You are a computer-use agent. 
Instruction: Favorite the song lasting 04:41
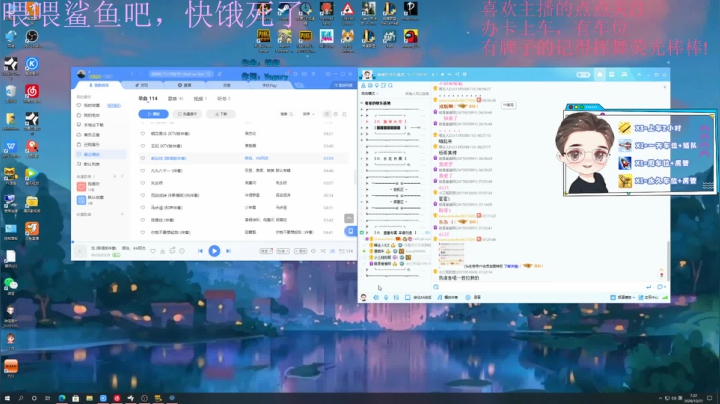click(142, 232)
